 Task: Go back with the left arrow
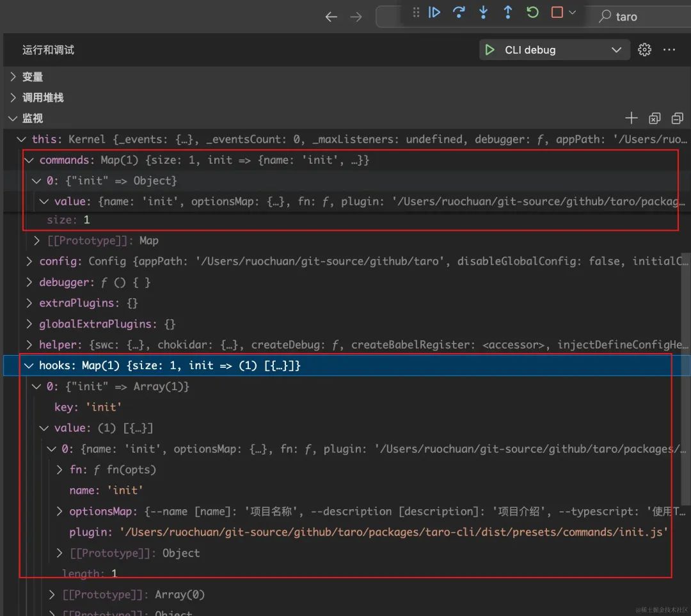(331, 17)
